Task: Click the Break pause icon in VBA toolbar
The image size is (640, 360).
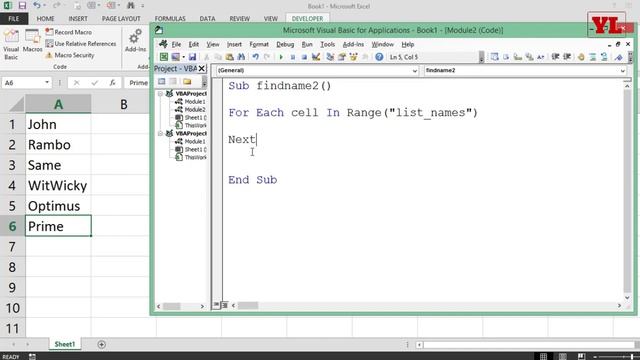Action: click(292, 57)
